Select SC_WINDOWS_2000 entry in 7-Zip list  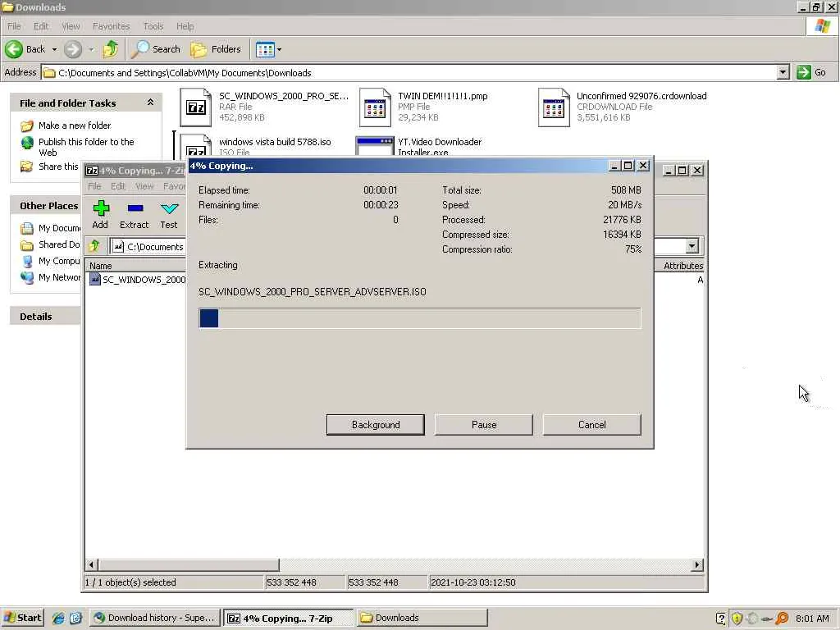point(138,280)
